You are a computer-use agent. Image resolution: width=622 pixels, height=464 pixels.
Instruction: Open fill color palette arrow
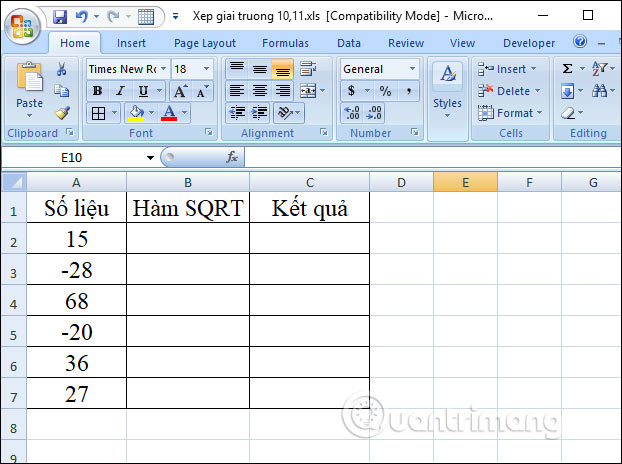coord(151,113)
